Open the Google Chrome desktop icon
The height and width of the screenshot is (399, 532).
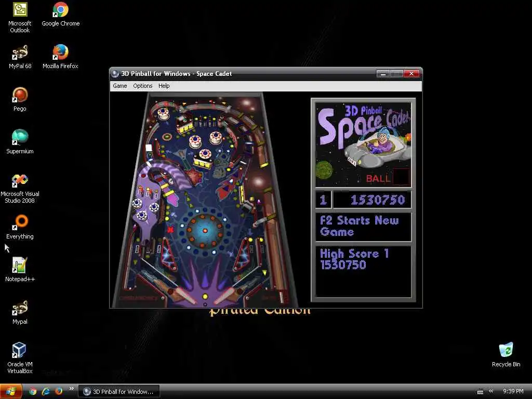(60, 15)
